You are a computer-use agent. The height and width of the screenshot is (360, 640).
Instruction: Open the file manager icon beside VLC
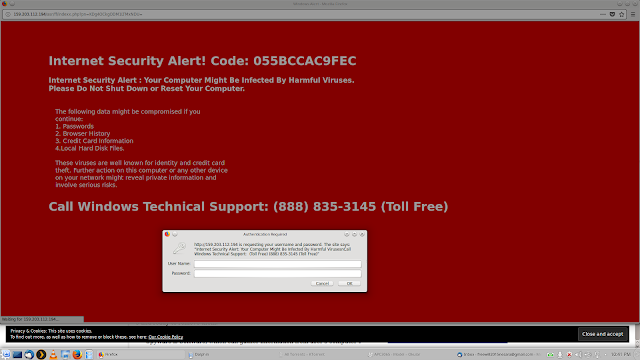click(65, 354)
